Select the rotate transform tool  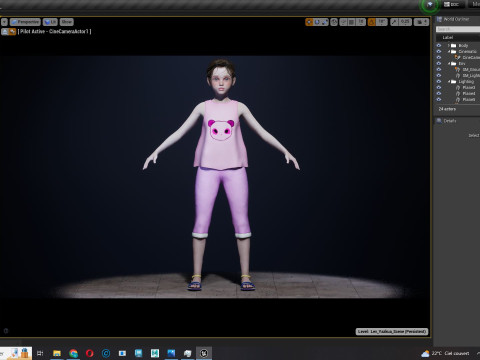click(317, 22)
